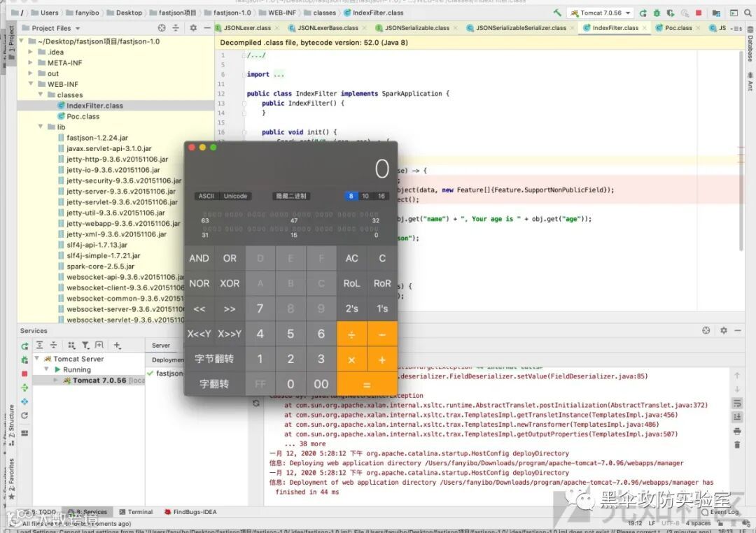
Task: Click the AND button in Calculator
Action: pyautogui.click(x=199, y=258)
